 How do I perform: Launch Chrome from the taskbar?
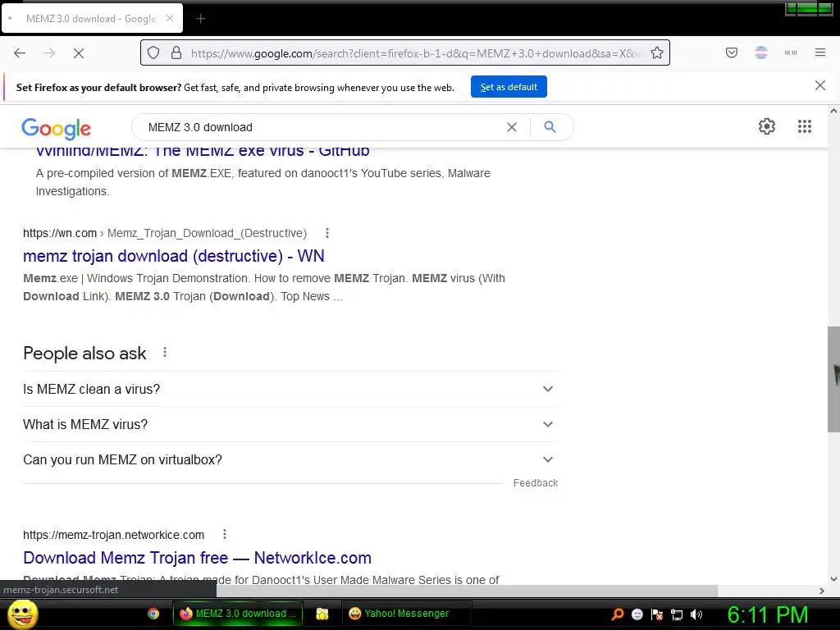pyautogui.click(x=153, y=614)
